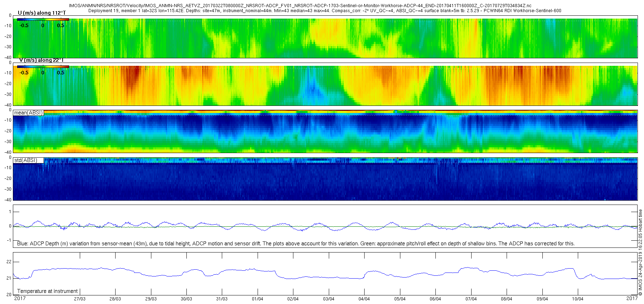
Task: Click the 07/04 date tick label
Action: (x=471, y=299)
